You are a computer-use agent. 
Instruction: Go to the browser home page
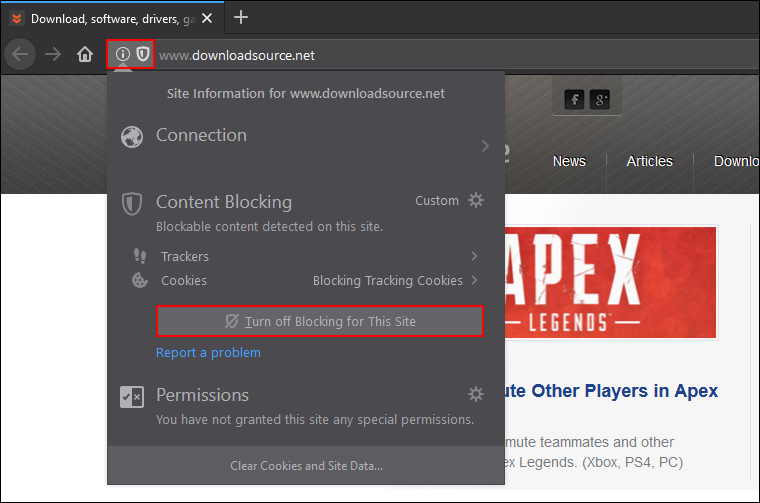[x=85, y=54]
